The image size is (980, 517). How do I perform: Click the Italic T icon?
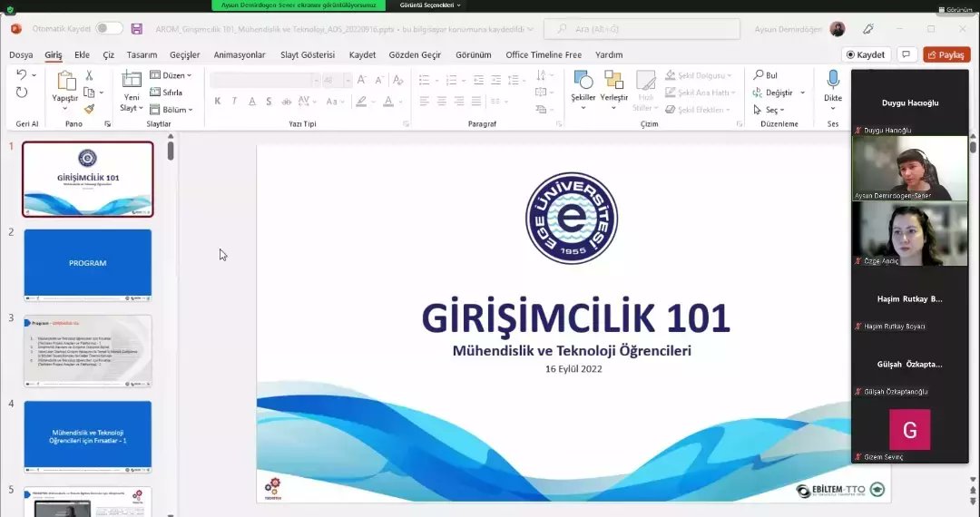[x=234, y=102]
